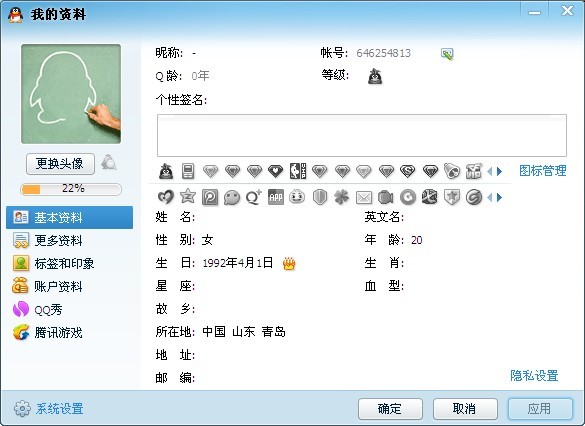Click the dark cube icon in second row
Image resolution: width=585 pixels, height=426 pixels.
pyautogui.click(x=429, y=197)
